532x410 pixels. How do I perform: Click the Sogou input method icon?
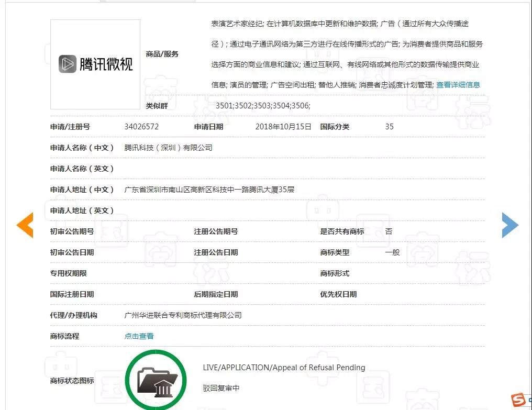click(519, 400)
